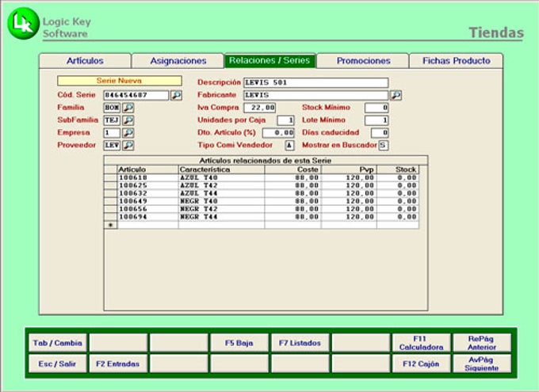This screenshot has width=539, height=392.
Task: Select article cell 100649
Action: (147, 201)
